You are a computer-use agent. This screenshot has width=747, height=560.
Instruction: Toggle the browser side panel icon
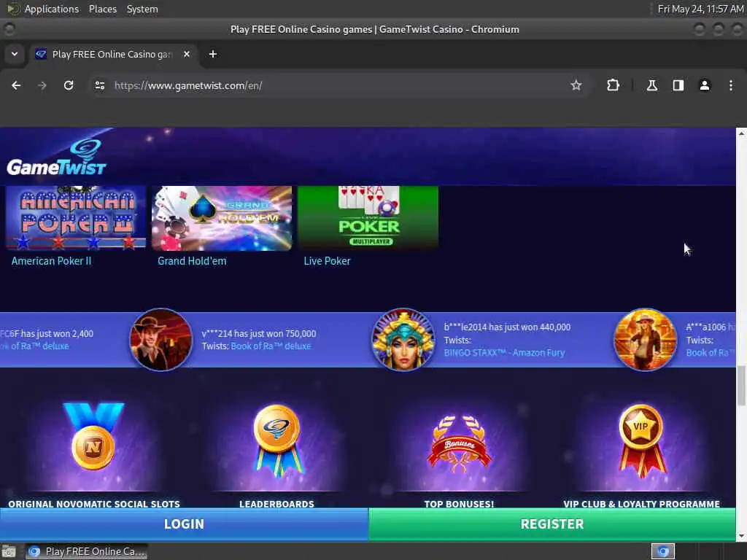(x=678, y=85)
